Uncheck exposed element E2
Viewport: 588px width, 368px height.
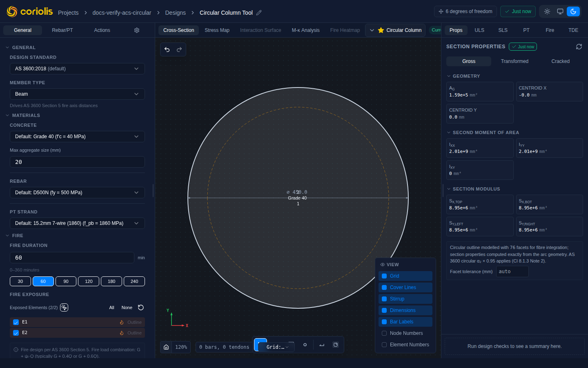click(x=16, y=333)
